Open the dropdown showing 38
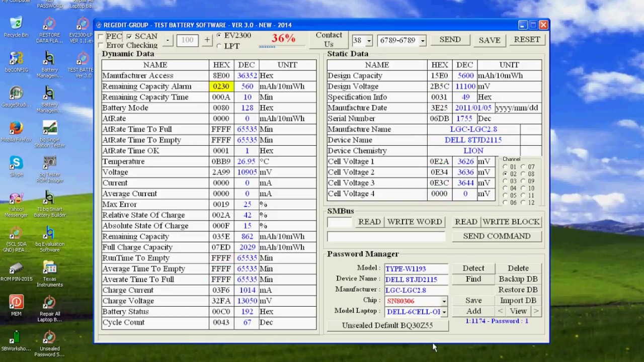Image resolution: width=644 pixels, height=362 pixels. coord(369,41)
